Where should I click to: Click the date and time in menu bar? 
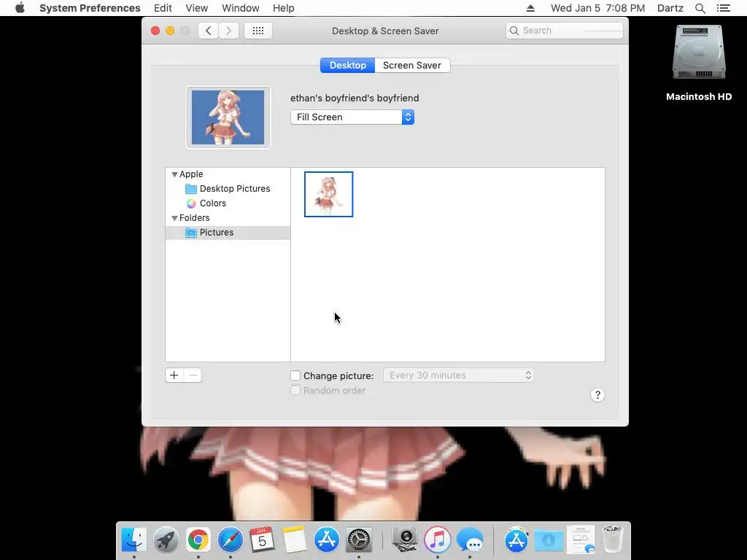[597, 8]
